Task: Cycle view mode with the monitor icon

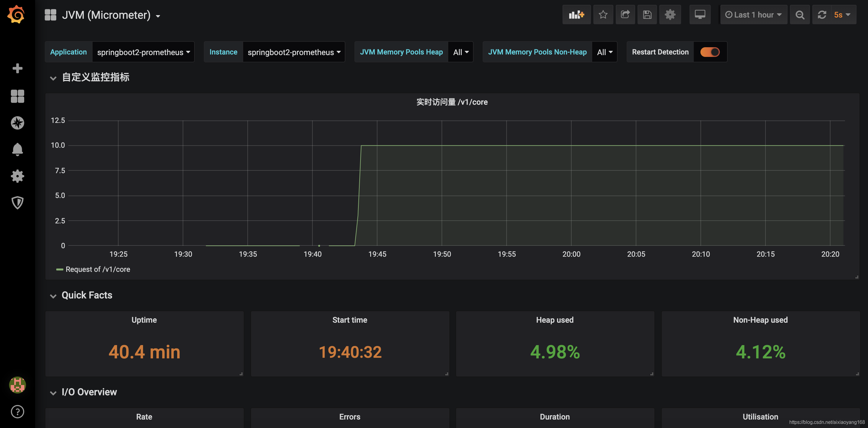Action: point(700,15)
